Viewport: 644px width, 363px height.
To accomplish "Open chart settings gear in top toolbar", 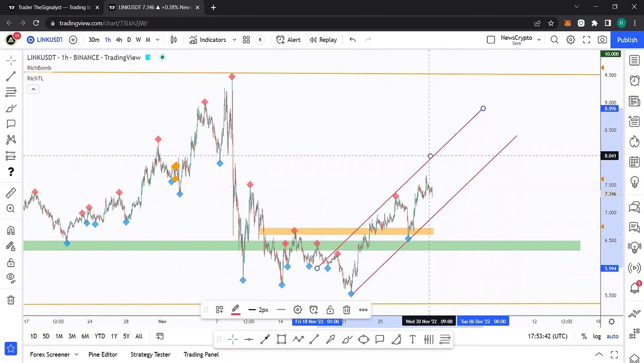I will tap(570, 40).
